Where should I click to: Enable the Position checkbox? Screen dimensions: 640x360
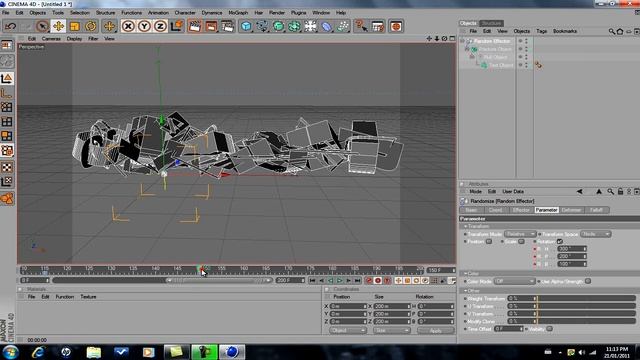[x=489, y=242]
